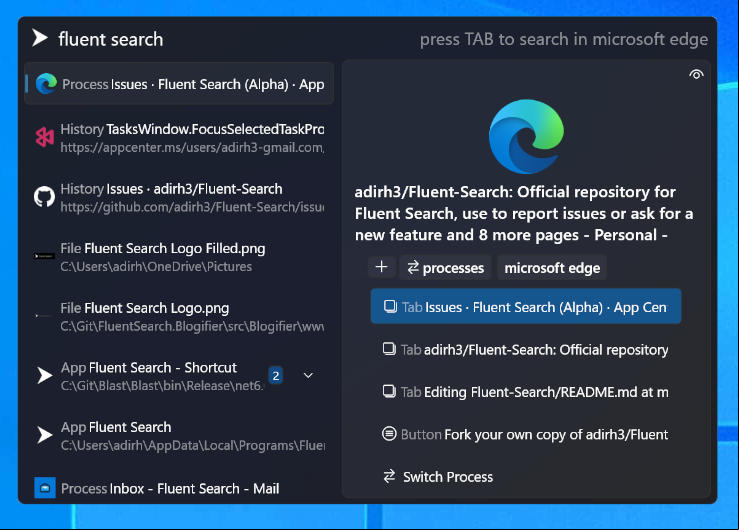
Task: Open Process Inbox - Fluent Search - Mail
Action: [x=179, y=488]
